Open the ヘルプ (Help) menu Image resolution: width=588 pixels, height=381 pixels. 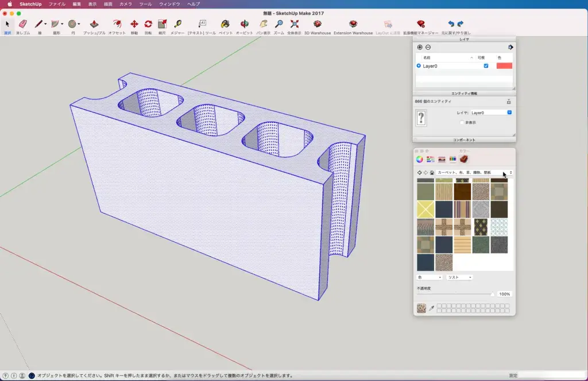click(x=194, y=4)
